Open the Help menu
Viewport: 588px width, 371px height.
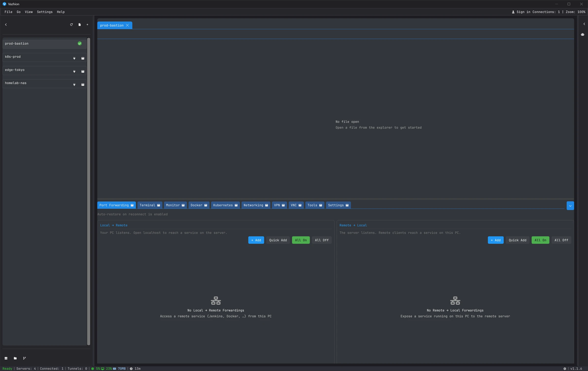click(61, 12)
